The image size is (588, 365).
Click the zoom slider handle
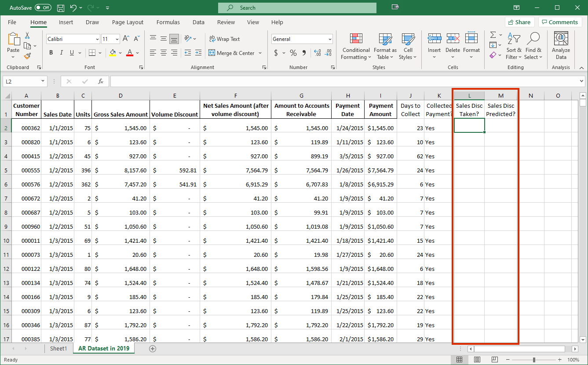pyautogui.click(x=534, y=360)
